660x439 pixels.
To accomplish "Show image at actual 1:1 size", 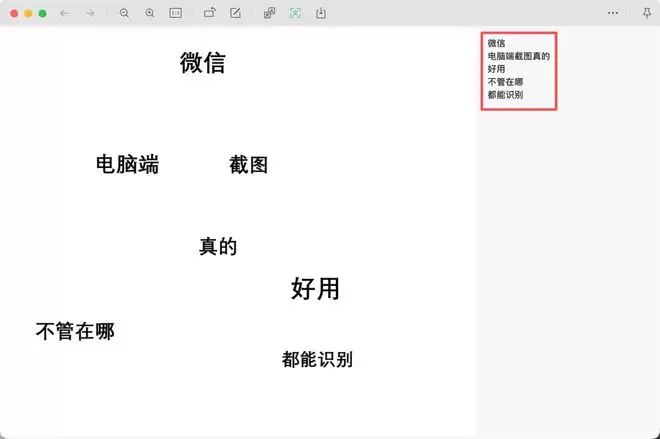I will [x=176, y=13].
